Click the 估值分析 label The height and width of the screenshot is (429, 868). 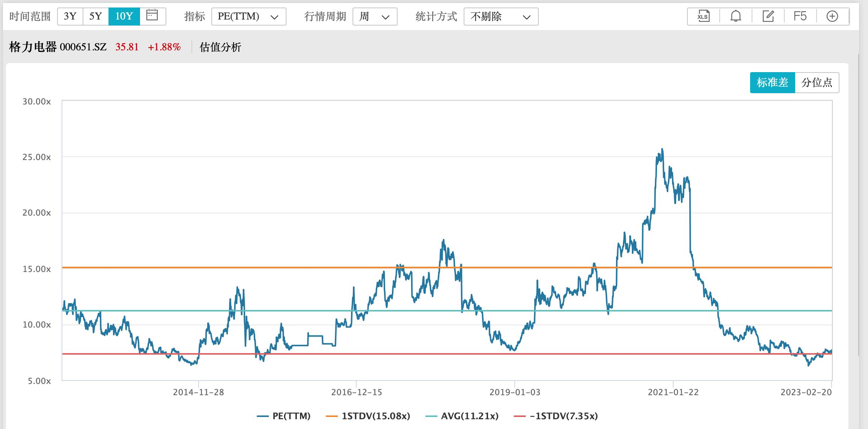coord(221,47)
